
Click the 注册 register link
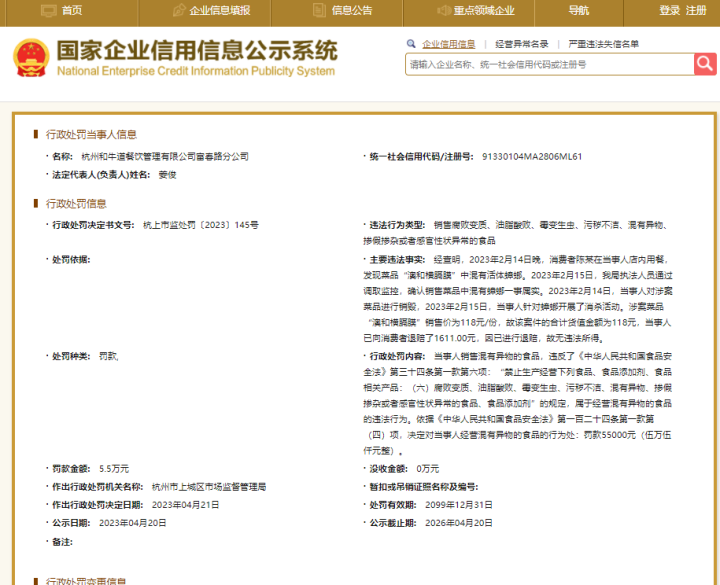point(696,10)
